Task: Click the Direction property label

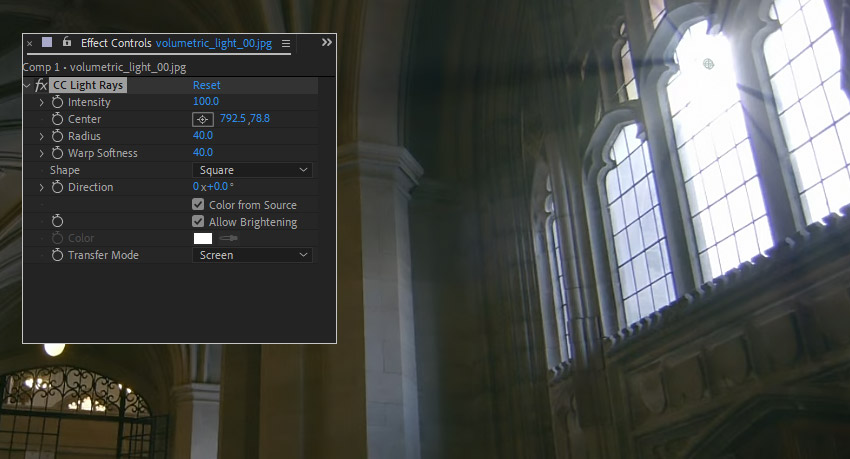Action: coord(91,187)
